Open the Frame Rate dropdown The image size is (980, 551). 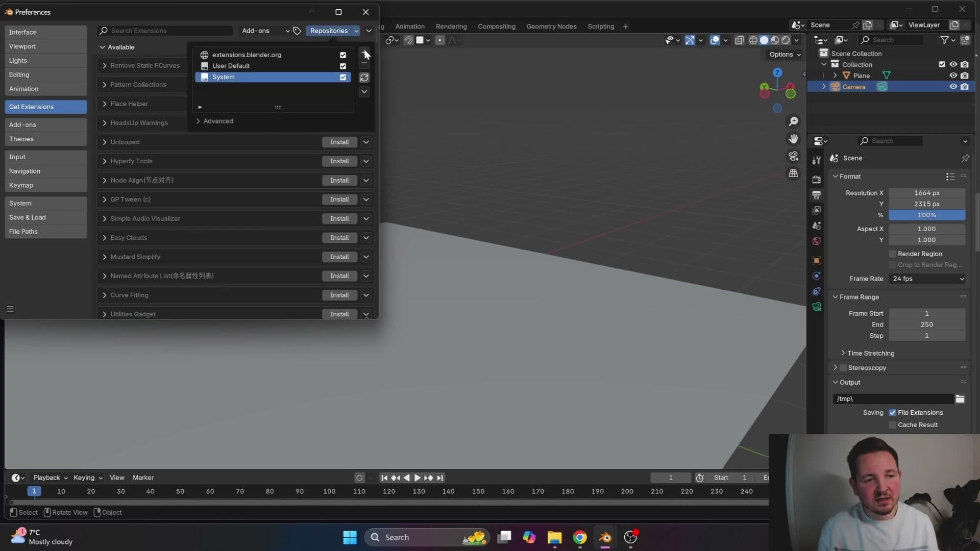click(x=927, y=279)
